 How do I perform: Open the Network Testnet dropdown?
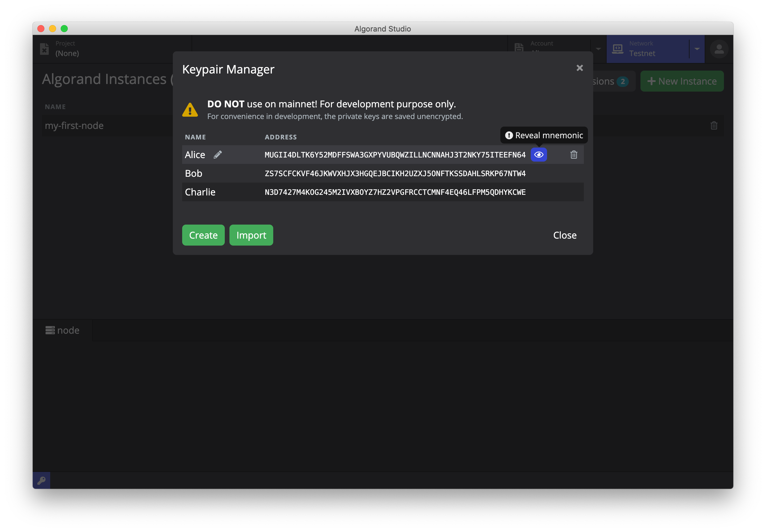697,49
